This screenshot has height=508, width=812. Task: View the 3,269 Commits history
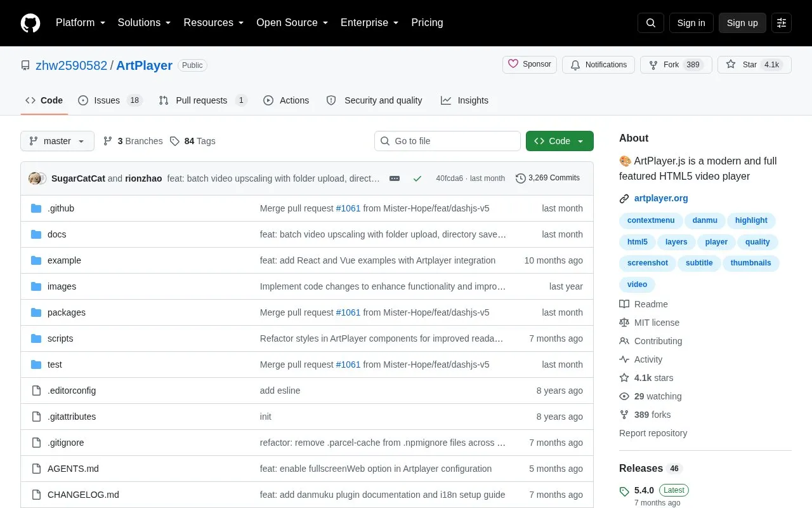pyautogui.click(x=548, y=178)
